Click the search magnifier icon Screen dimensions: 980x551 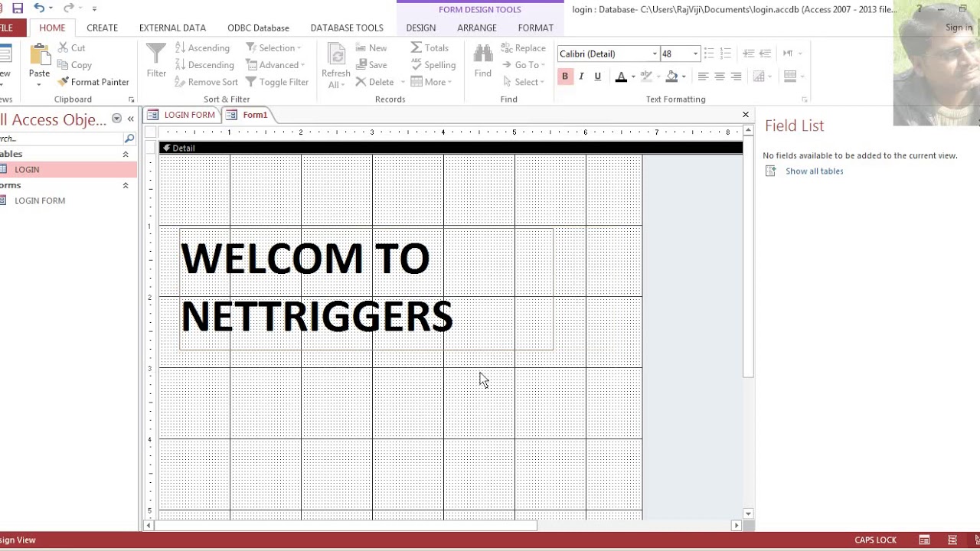(129, 139)
